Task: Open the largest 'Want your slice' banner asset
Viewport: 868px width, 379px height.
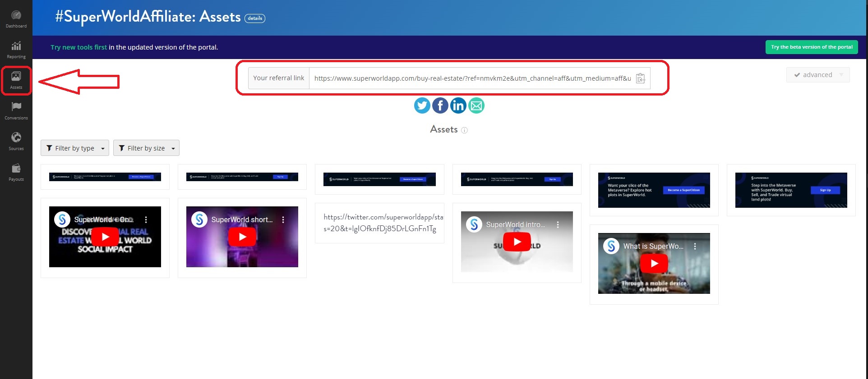Action: [x=654, y=190]
